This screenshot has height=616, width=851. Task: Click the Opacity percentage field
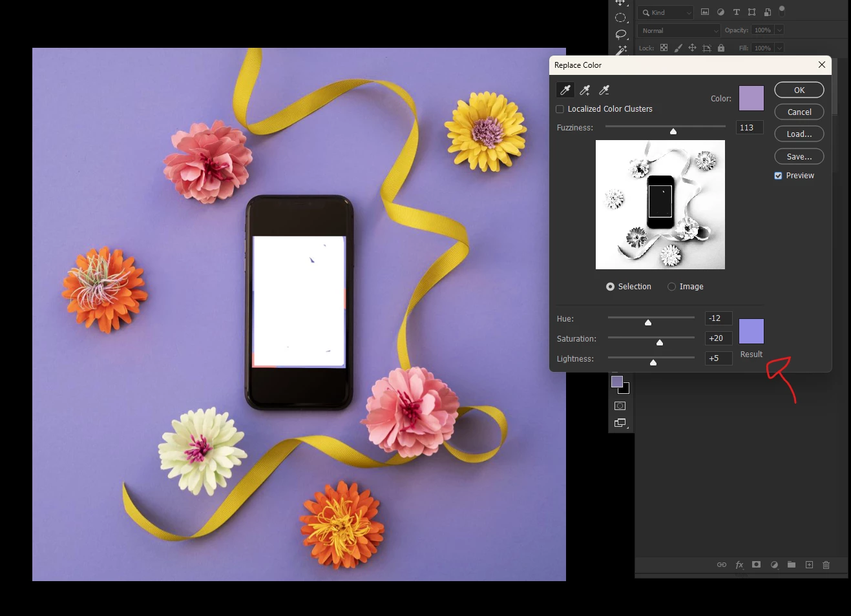tap(763, 30)
